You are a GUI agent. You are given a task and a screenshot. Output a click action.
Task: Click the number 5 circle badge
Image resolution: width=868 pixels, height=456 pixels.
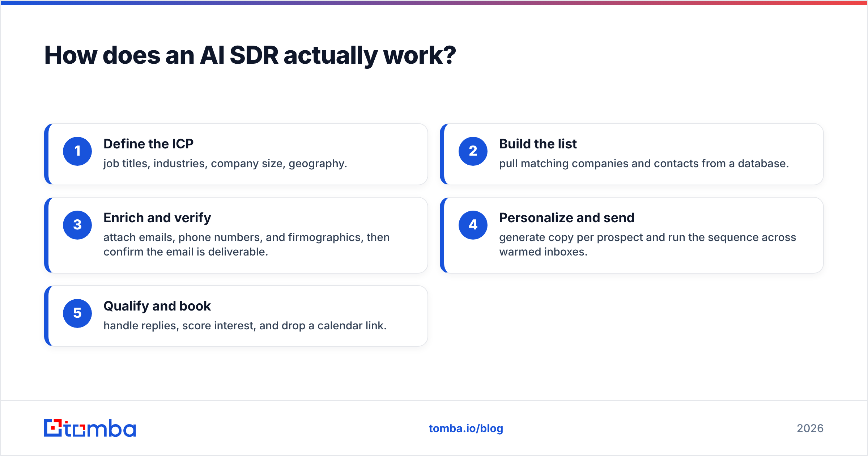[77, 313]
